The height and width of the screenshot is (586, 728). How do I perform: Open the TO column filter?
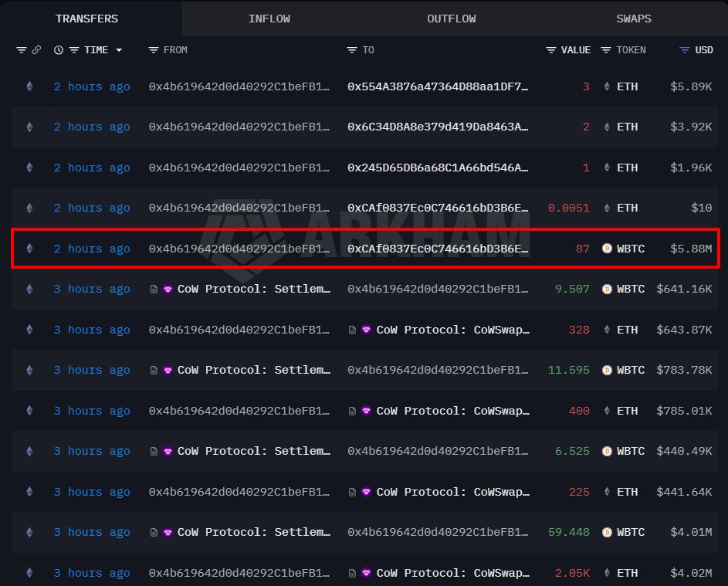click(352, 49)
